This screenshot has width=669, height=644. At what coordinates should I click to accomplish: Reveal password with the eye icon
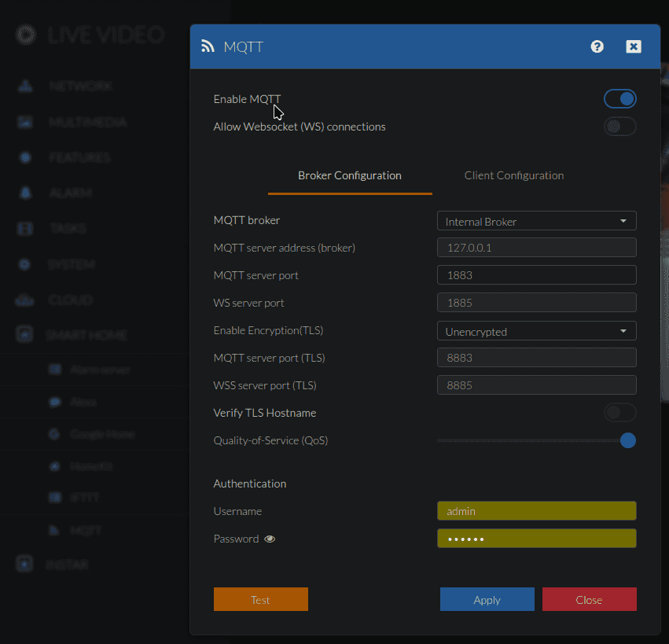coord(270,539)
